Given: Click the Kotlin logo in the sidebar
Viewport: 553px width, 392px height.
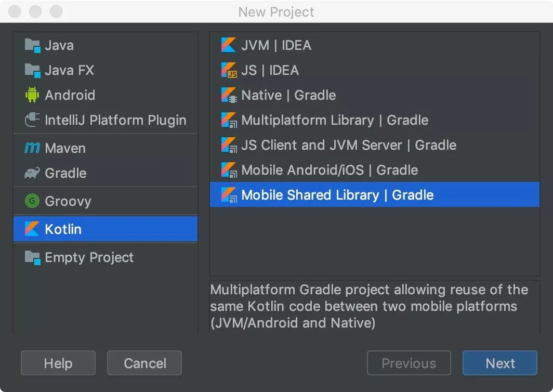Looking at the screenshot, I should 32,229.
